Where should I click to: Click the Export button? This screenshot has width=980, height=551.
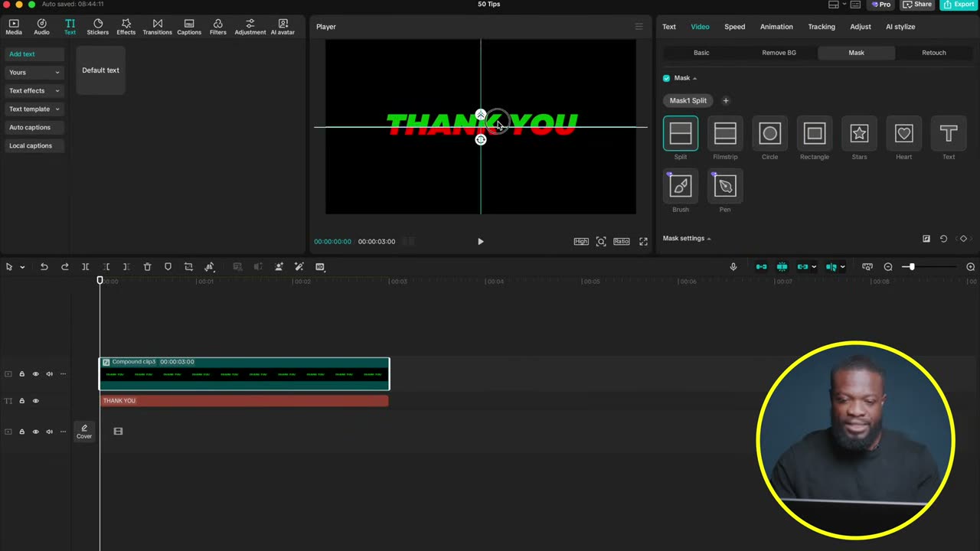959,5
